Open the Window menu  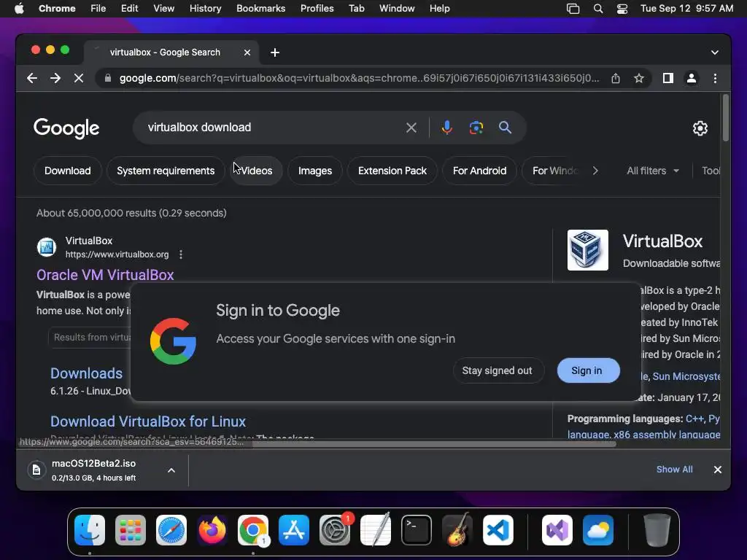[x=397, y=9]
